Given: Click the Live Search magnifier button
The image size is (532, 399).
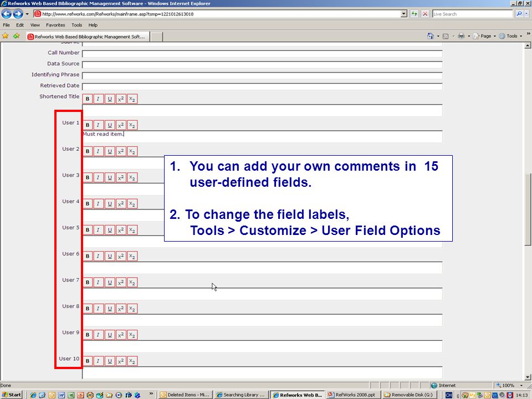Looking at the screenshot, I should point(519,14).
